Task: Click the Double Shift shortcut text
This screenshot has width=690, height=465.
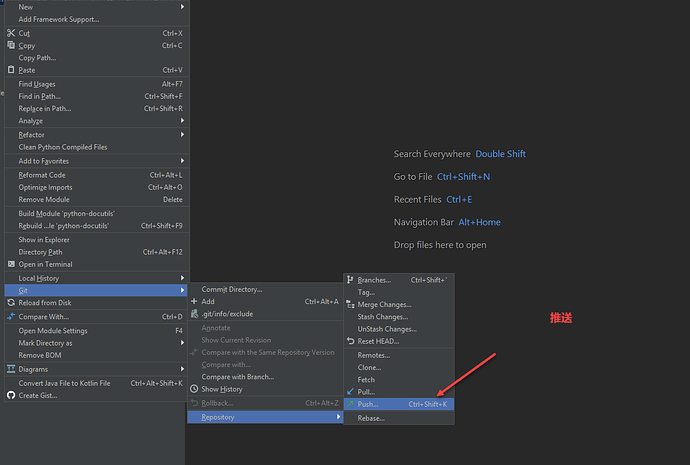Action: pos(500,154)
